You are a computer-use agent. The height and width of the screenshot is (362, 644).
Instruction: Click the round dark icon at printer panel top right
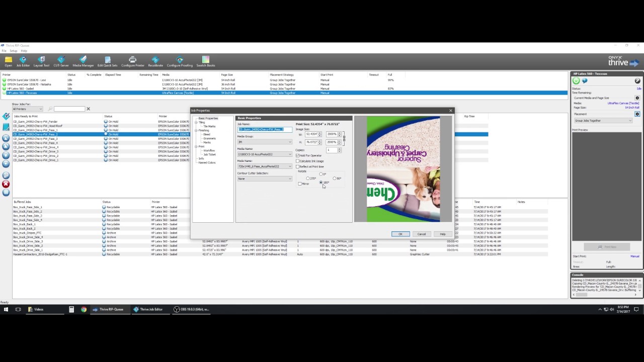click(637, 80)
